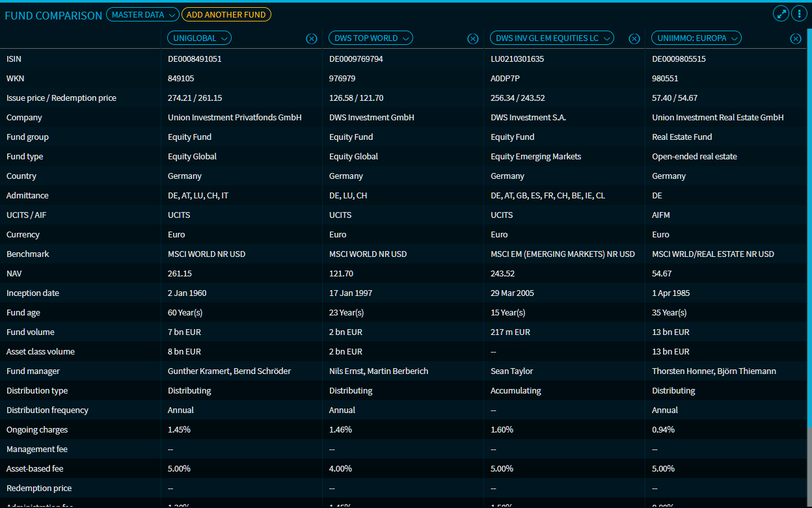Click fund manager Sean Taylor

click(511, 371)
